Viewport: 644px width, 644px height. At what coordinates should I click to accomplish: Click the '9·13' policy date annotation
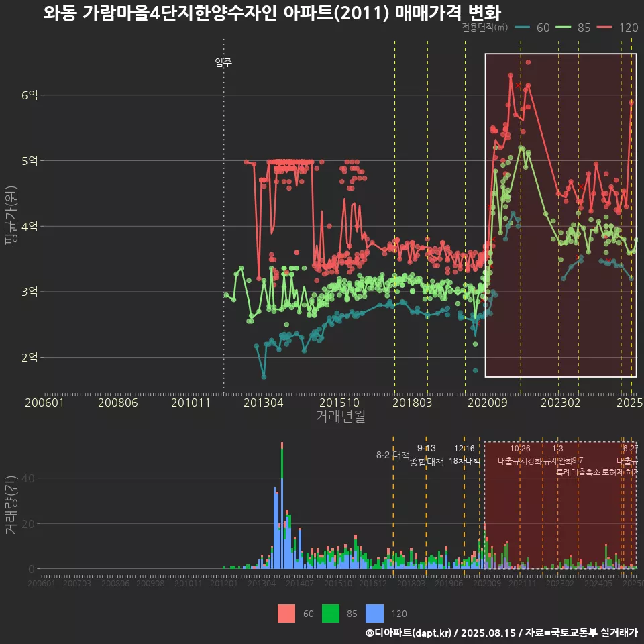427,449
